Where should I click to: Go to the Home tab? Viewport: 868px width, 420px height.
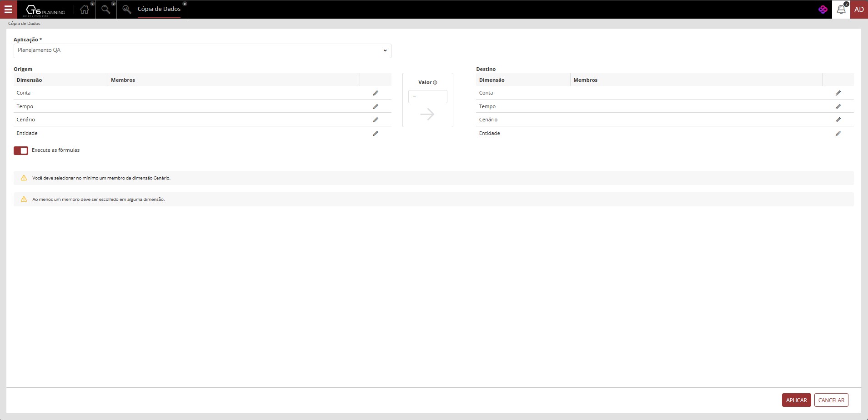[84, 10]
